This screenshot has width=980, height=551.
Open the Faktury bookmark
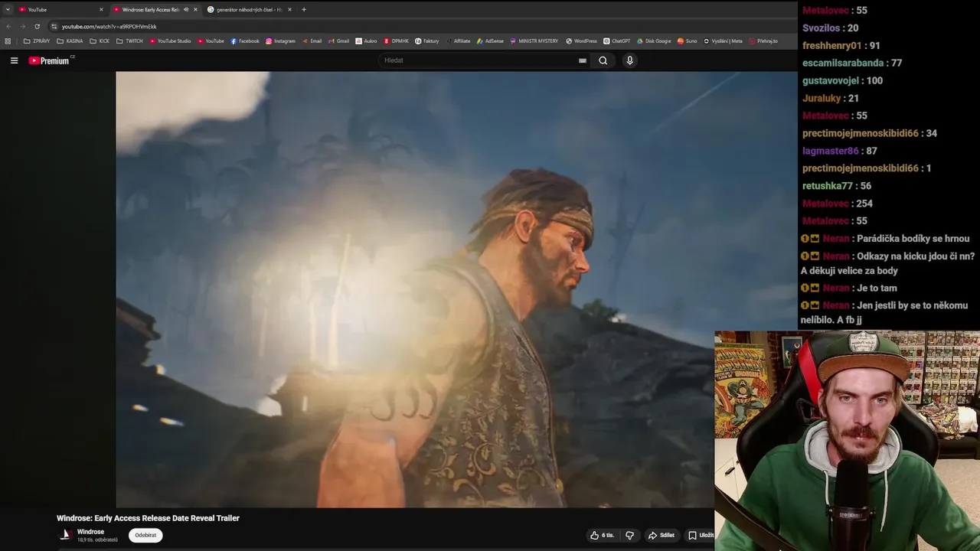[427, 41]
